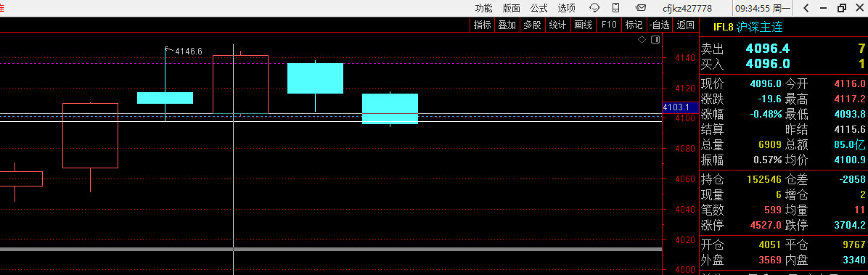
Task: Open the 功能 menu
Action: point(483,8)
